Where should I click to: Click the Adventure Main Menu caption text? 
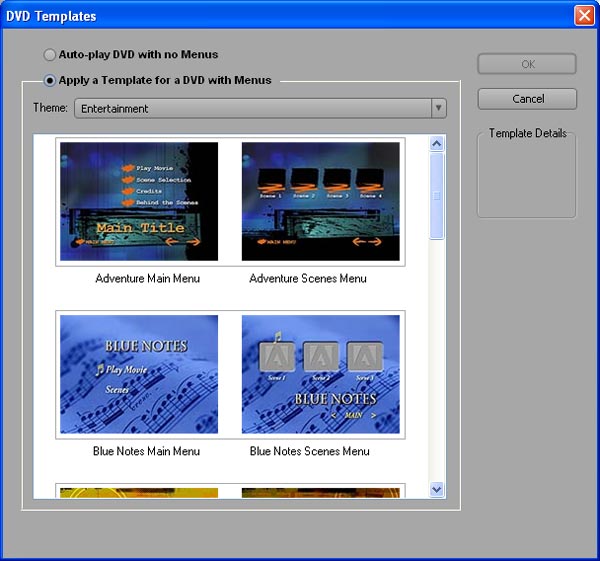[x=147, y=278]
